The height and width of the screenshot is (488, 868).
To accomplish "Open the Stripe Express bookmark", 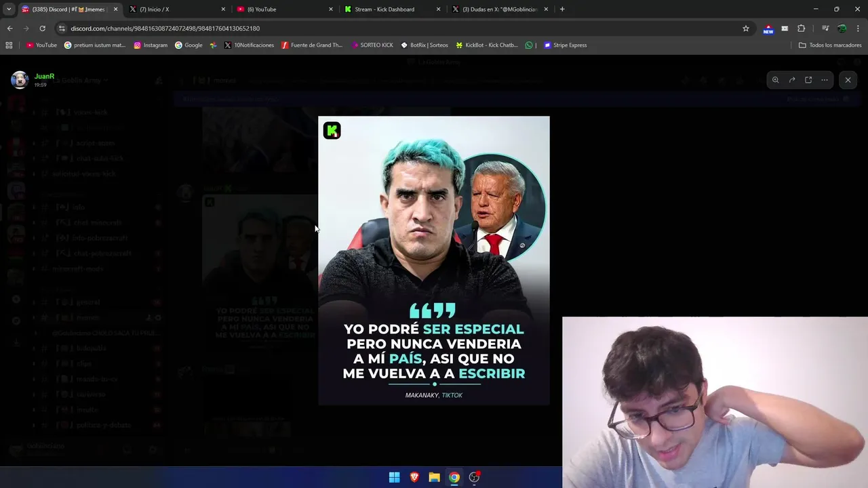I will [565, 45].
